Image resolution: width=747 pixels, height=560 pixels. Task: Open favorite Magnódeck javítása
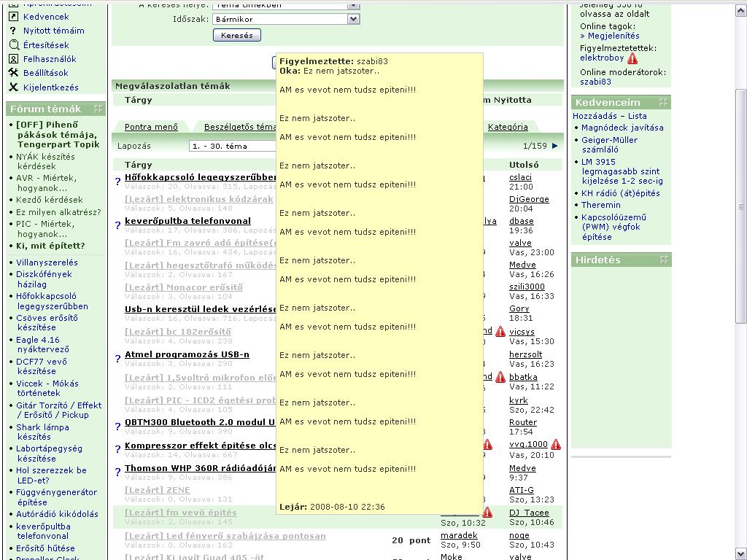click(622, 128)
